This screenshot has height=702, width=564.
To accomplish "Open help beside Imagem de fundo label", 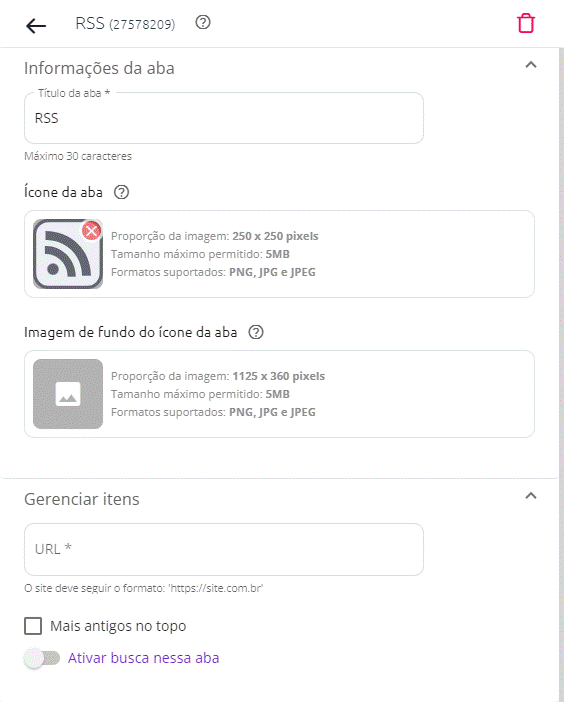I will [256, 332].
